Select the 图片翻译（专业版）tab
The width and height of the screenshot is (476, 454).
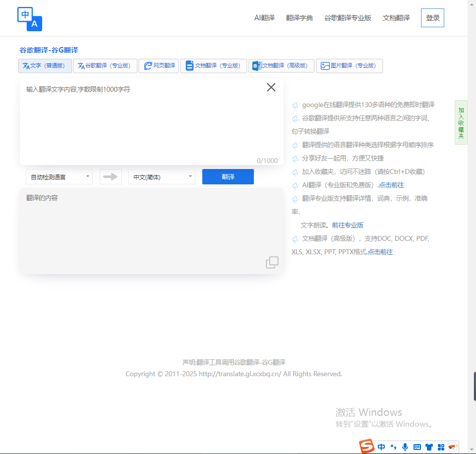click(x=350, y=66)
